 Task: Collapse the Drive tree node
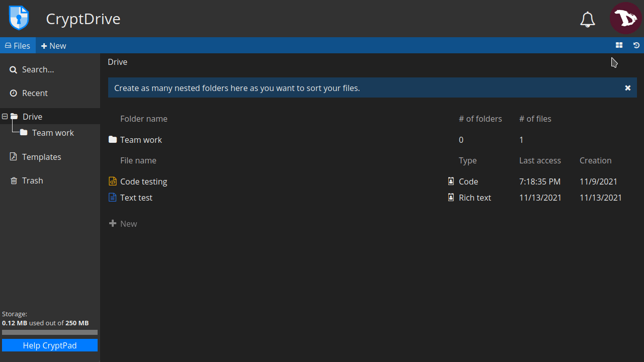click(5, 117)
